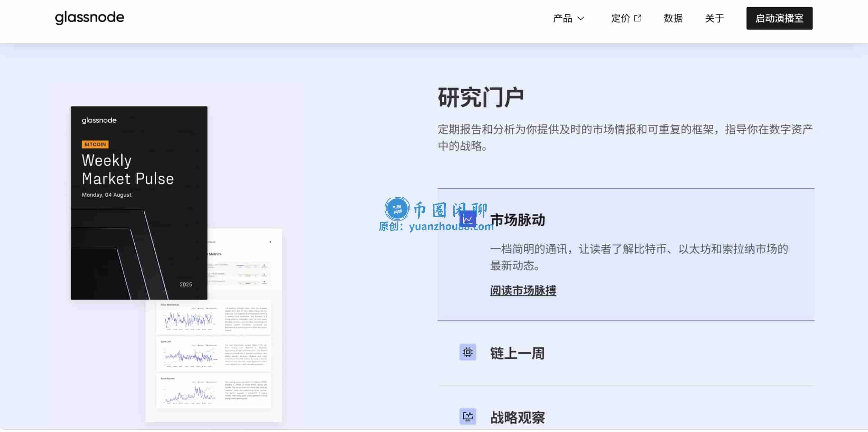The image size is (868, 432).
Task: Open the 关于 about menu item
Action: coord(714,18)
